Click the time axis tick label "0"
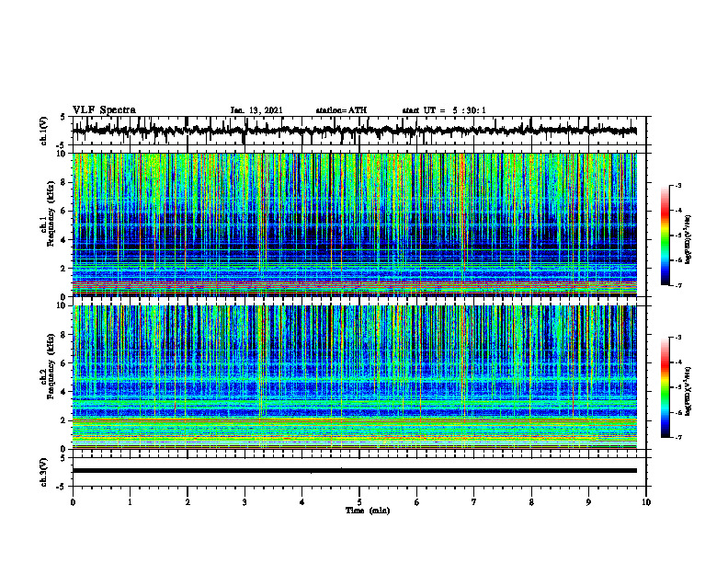Viewport: 728px width, 563px height. (x=73, y=502)
